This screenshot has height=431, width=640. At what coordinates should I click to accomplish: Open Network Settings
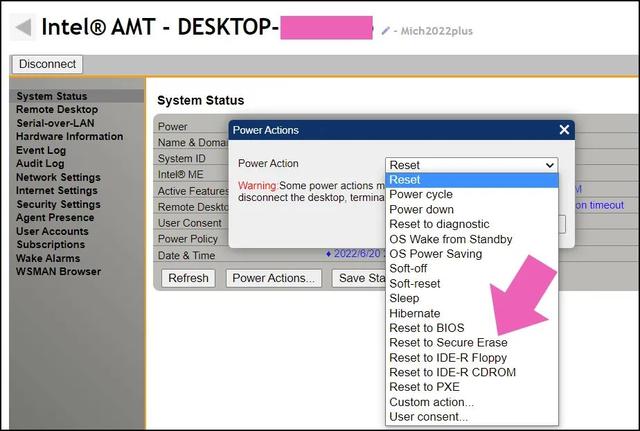click(x=58, y=177)
